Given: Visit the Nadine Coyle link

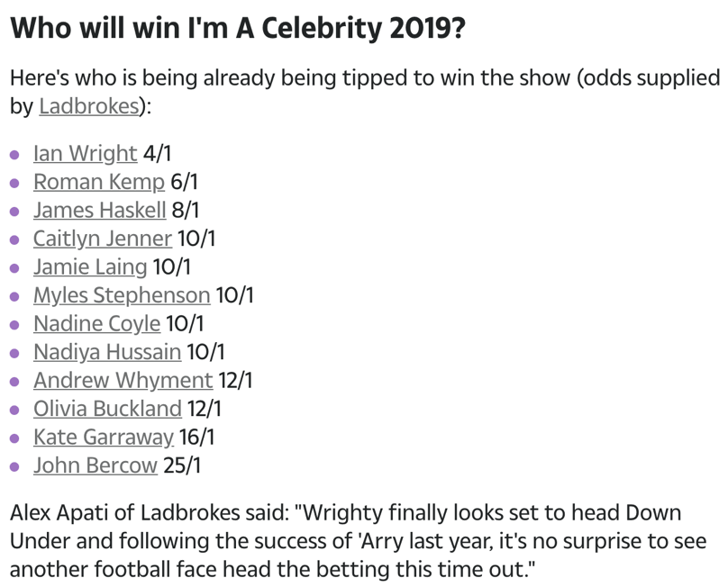Looking at the screenshot, I should [97, 323].
